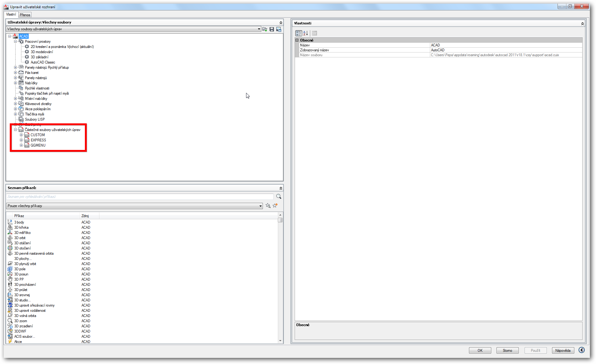Select the 3D křivka command row
Image resolution: width=596 pixels, height=364 pixels.
pos(143,227)
